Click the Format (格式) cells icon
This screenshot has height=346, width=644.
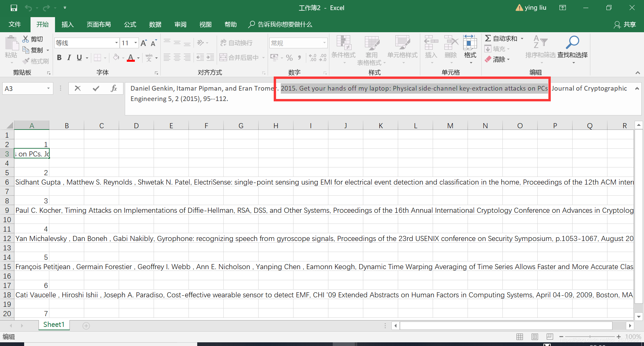(470, 43)
